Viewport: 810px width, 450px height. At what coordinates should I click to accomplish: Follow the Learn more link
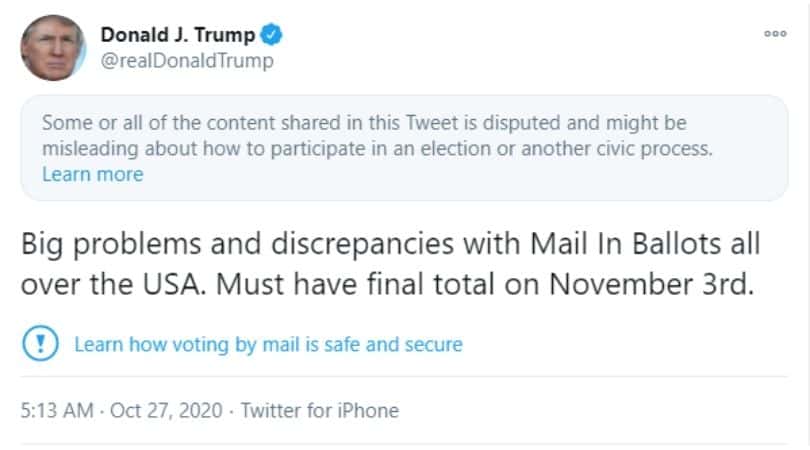tap(92, 175)
